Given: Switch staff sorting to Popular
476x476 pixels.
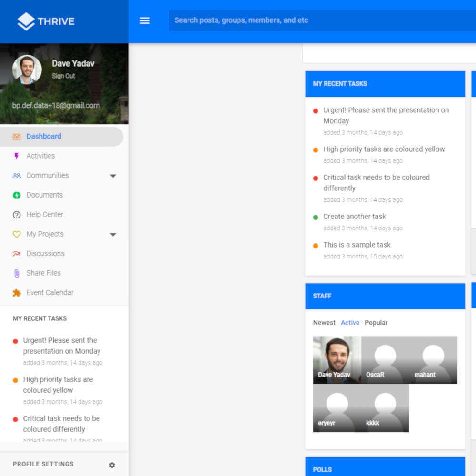Looking at the screenshot, I should pyautogui.click(x=376, y=322).
